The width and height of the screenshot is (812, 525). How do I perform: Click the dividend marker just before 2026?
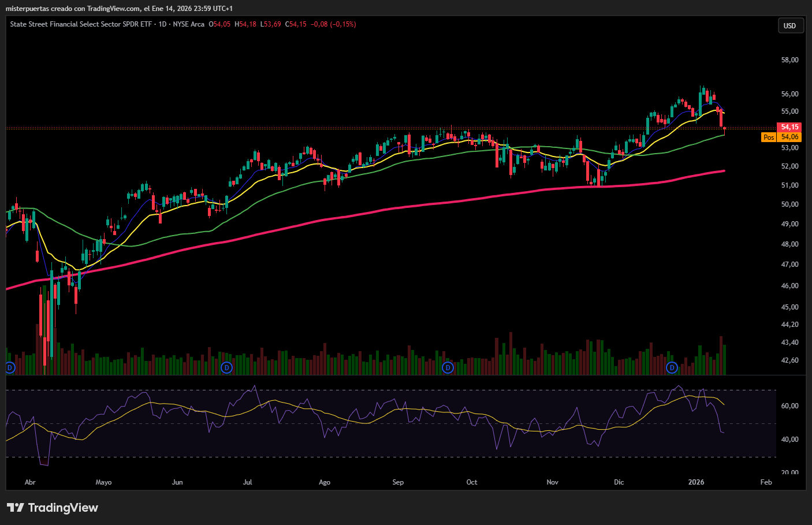pyautogui.click(x=672, y=367)
